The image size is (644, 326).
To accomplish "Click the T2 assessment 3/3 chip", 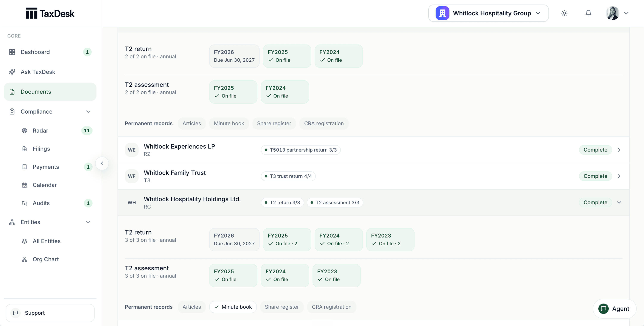I will 335,202.
